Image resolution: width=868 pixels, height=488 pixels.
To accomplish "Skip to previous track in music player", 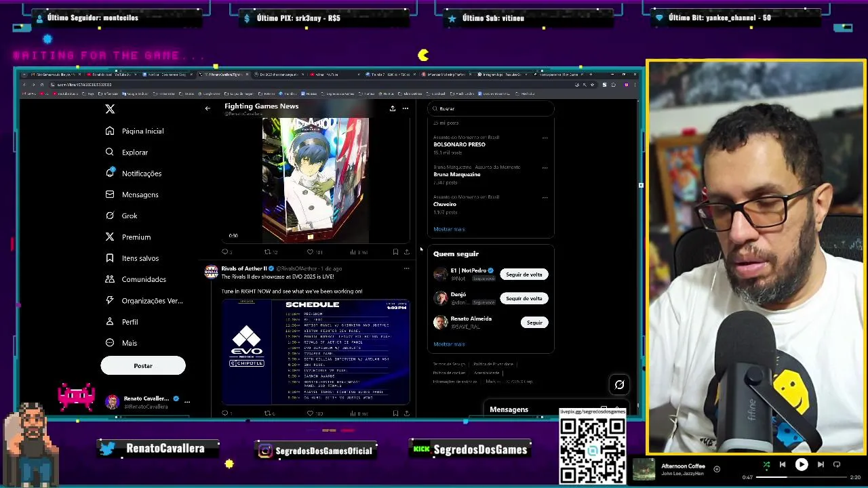I will (783, 465).
